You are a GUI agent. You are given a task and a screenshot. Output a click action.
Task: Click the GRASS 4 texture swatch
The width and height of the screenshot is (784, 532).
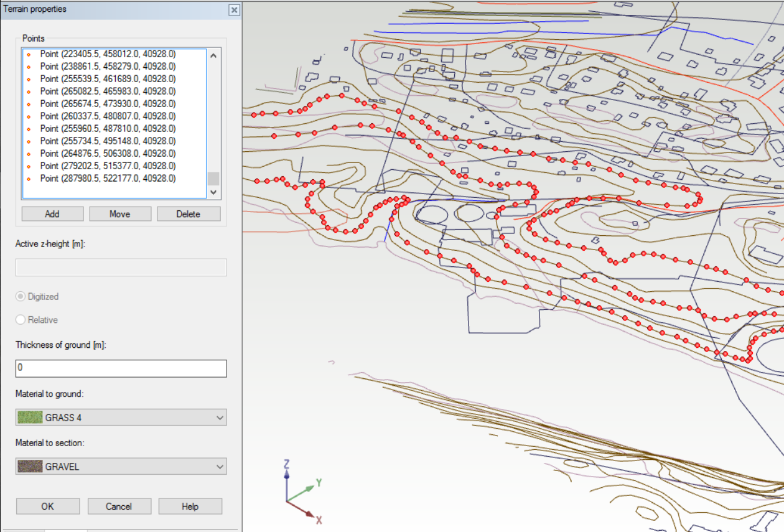(29, 418)
